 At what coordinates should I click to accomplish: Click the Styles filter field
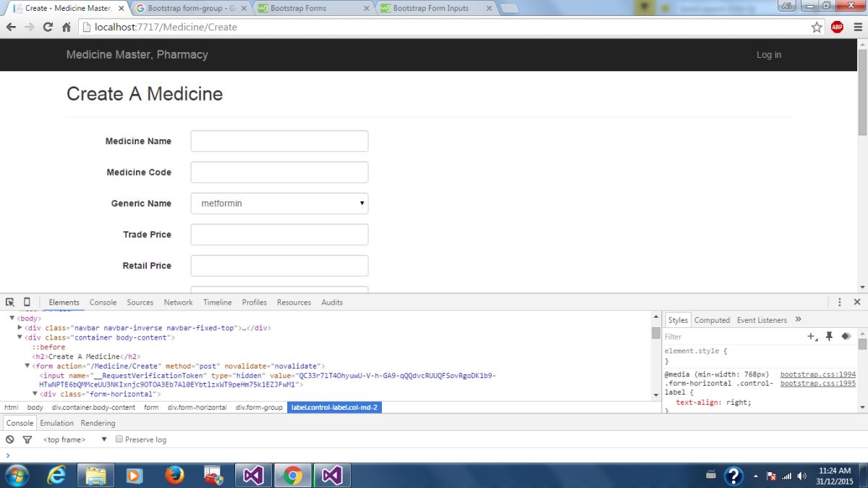(734, 336)
